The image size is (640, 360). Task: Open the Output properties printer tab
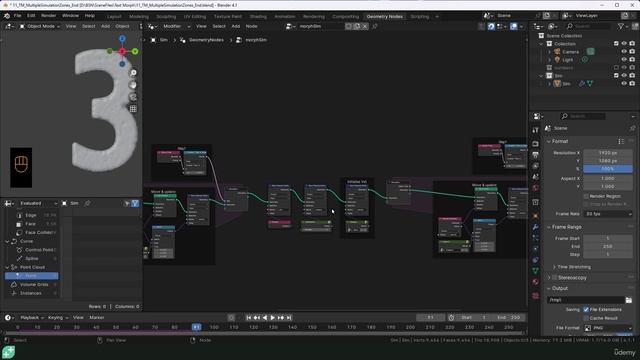(536, 155)
